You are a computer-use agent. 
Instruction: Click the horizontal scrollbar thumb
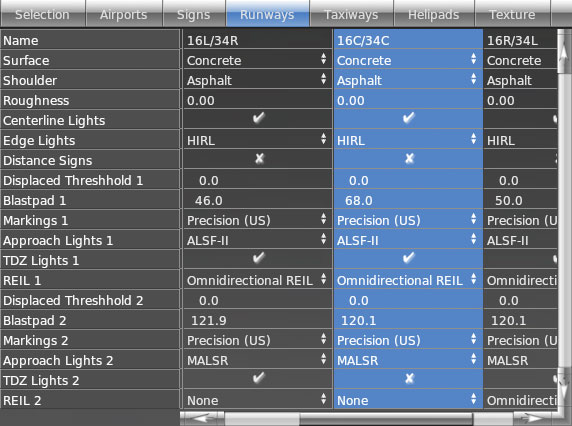tap(386, 418)
